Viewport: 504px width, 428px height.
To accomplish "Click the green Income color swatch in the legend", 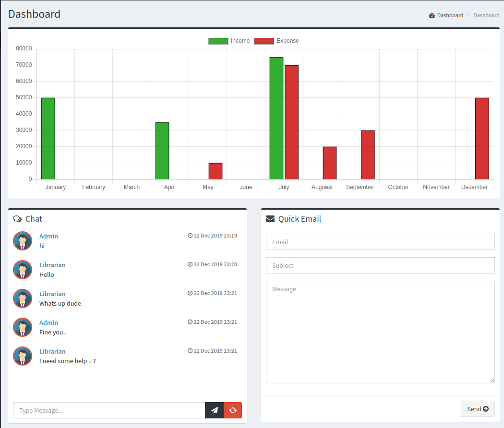I will [x=218, y=41].
